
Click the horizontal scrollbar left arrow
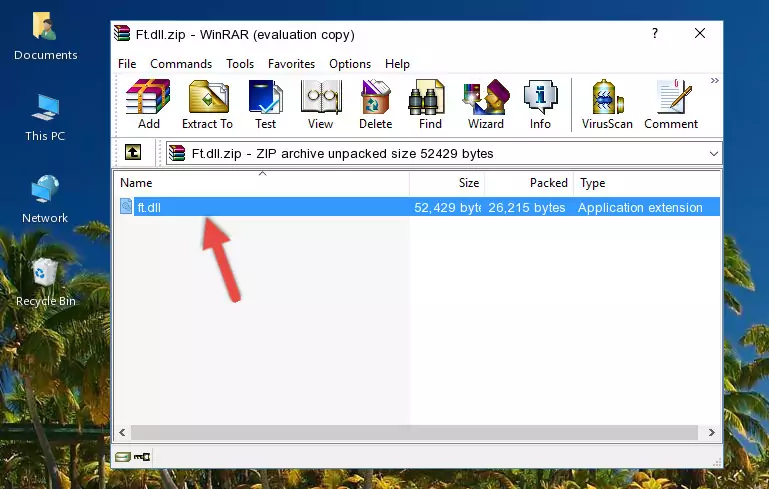pyautogui.click(x=123, y=432)
